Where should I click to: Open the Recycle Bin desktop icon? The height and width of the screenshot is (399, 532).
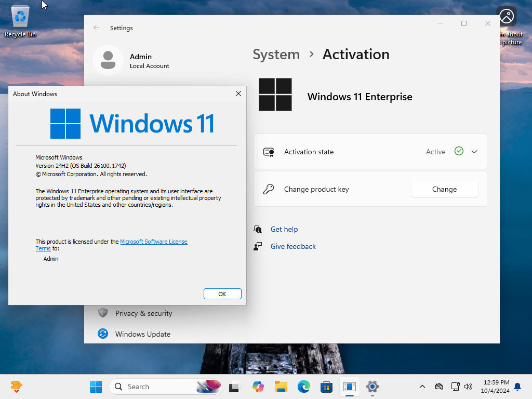pos(20,21)
